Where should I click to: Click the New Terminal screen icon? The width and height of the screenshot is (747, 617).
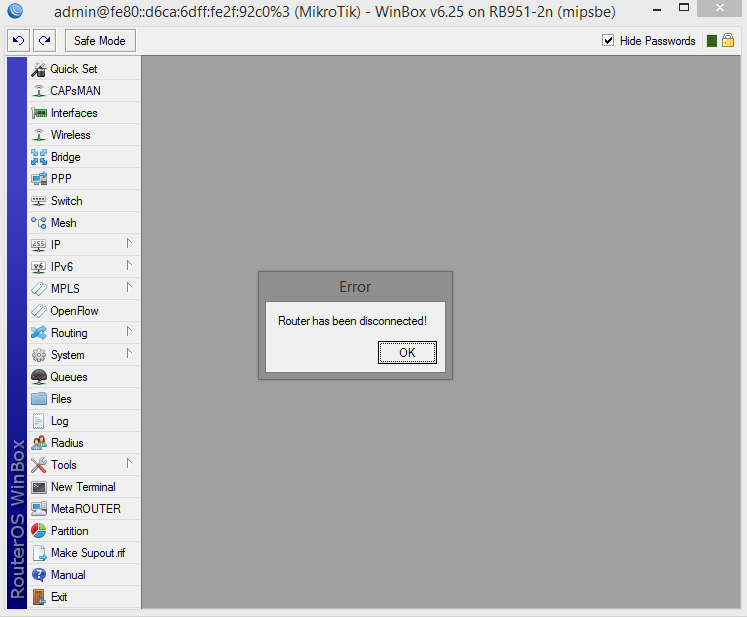(x=39, y=487)
